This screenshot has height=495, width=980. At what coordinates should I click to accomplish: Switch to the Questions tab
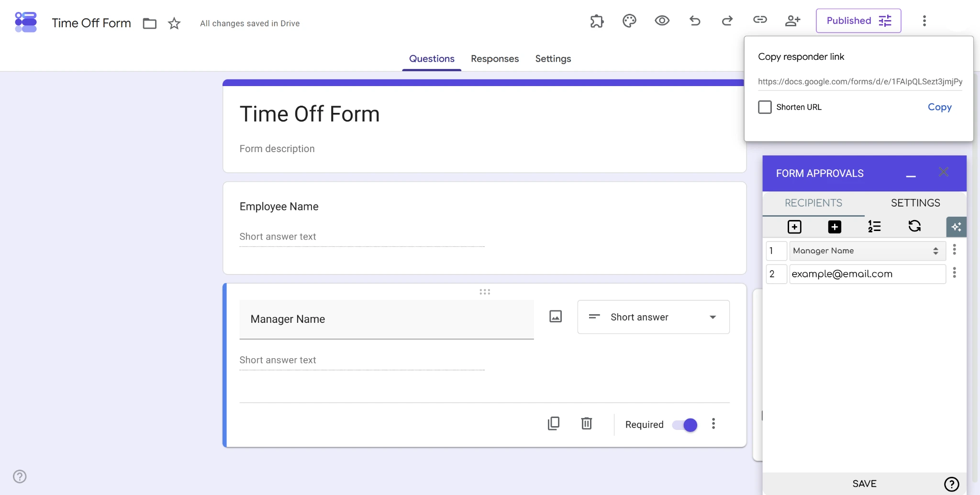click(x=432, y=59)
